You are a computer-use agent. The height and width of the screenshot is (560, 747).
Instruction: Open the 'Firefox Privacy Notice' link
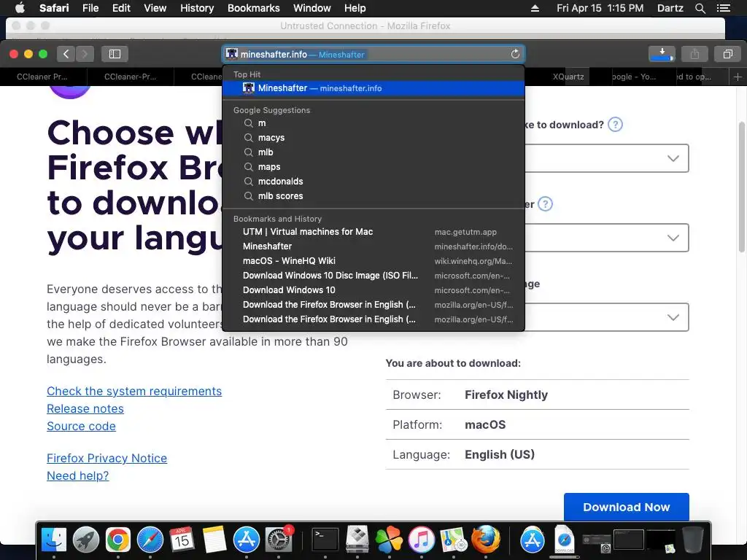click(107, 458)
